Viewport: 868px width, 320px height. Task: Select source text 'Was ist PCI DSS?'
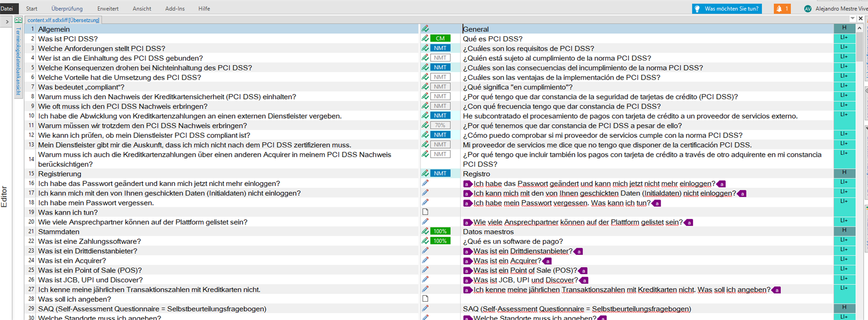pos(68,39)
